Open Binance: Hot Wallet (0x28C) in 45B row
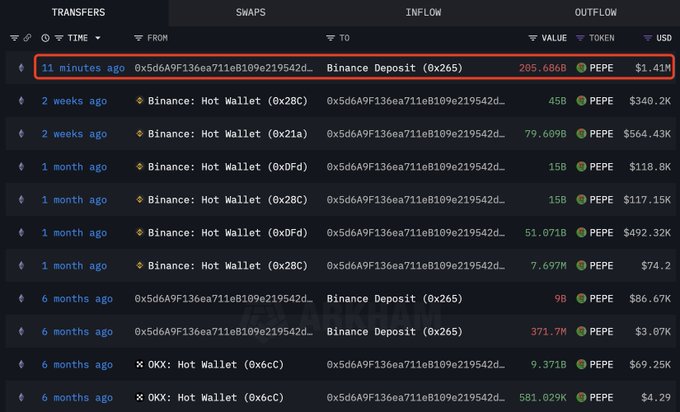This screenshot has height=412, width=680. pyautogui.click(x=228, y=101)
